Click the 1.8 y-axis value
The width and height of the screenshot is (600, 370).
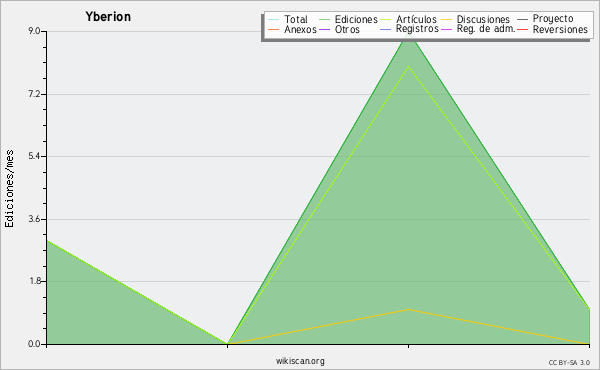[x=34, y=281]
